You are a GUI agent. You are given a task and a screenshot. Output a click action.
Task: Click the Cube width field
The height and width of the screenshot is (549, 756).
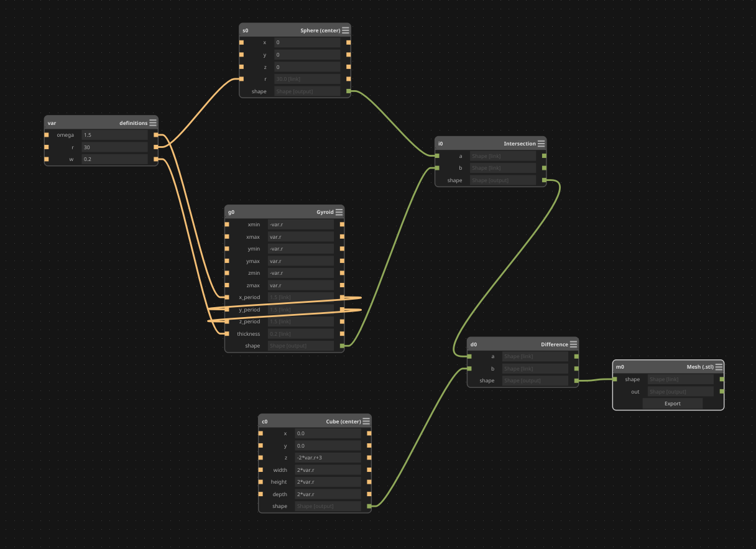328,470
